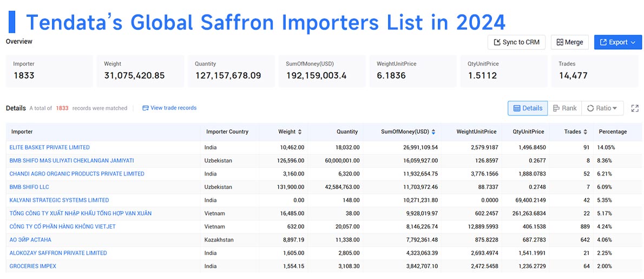Click the Importer Country column header

[x=227, y=132]
